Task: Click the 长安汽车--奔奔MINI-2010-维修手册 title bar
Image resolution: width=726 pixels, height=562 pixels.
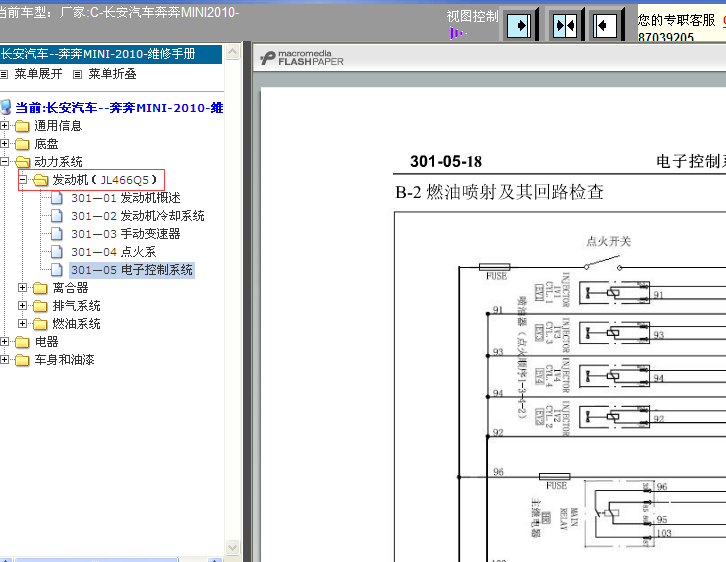Action: (x=111, y=54)
